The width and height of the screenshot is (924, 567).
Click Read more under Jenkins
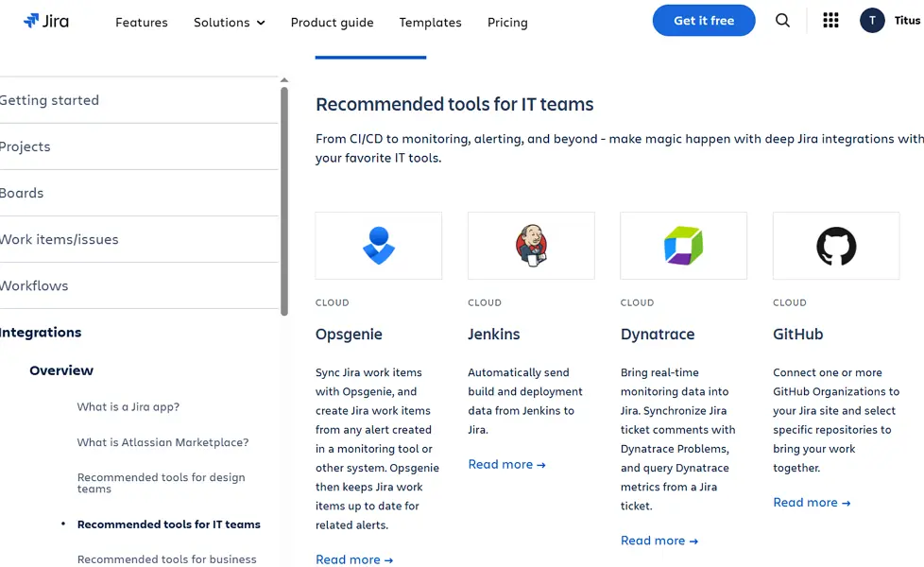[x=506, y=464]
